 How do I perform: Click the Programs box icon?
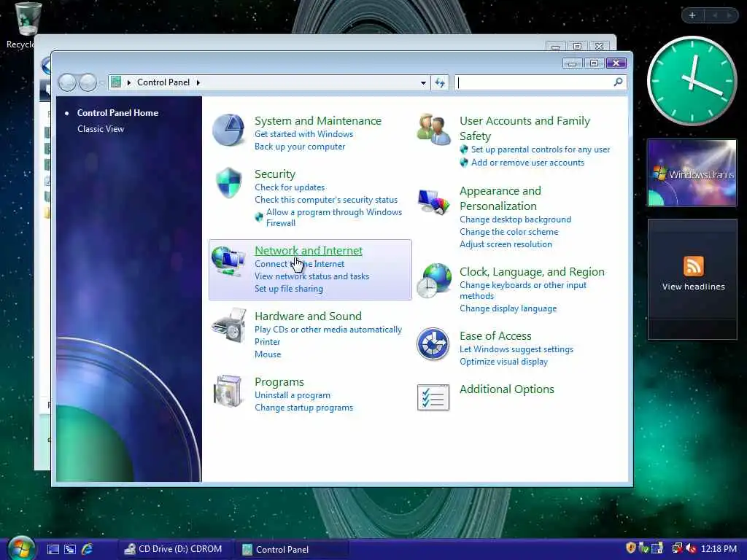click(228, 392)
